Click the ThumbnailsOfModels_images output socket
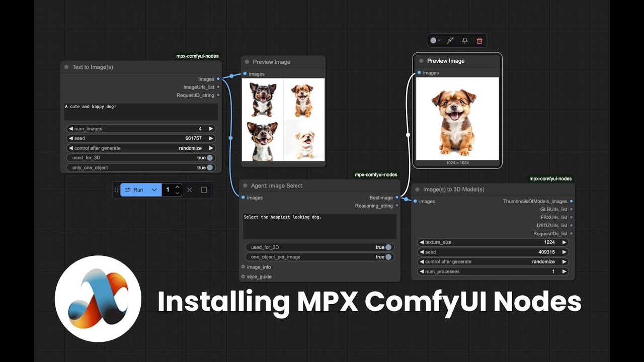The width and height of the screenshot is (644, 362). click(x=571, y=201)
